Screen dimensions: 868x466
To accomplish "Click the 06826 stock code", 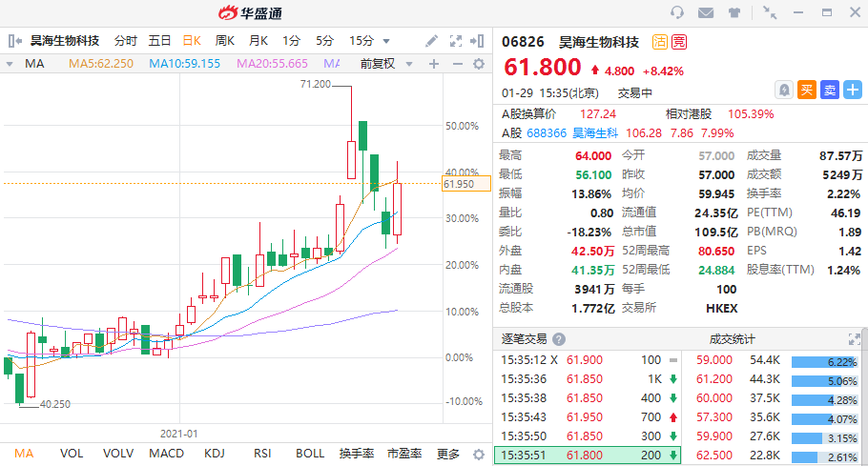I will click(x=523, y=43).
